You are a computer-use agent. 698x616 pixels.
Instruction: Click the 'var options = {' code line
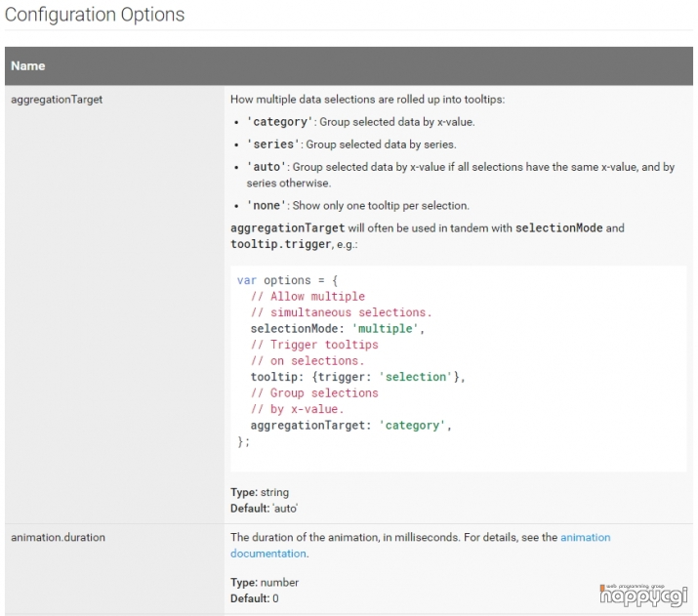click(287, 280)
